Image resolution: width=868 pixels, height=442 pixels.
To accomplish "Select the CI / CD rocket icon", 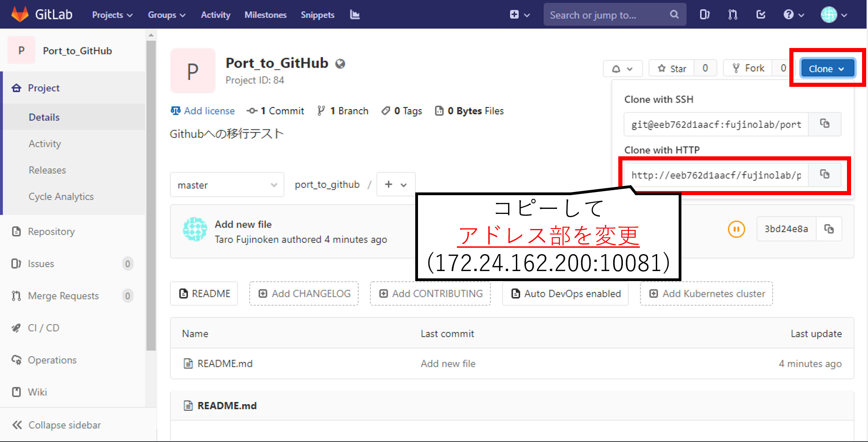I will 16,328.
